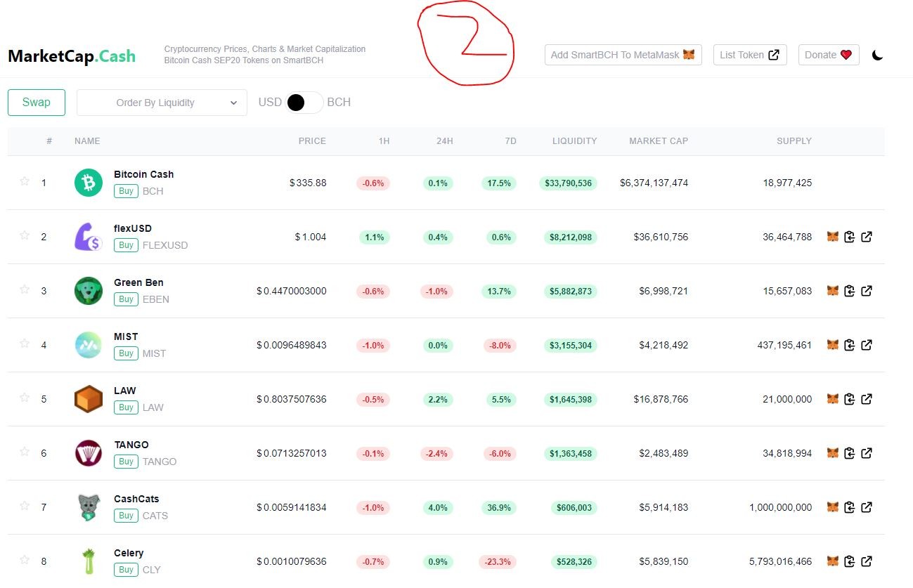Open the List Token link
Screen dimensions: 913x588
pos(750,55)
